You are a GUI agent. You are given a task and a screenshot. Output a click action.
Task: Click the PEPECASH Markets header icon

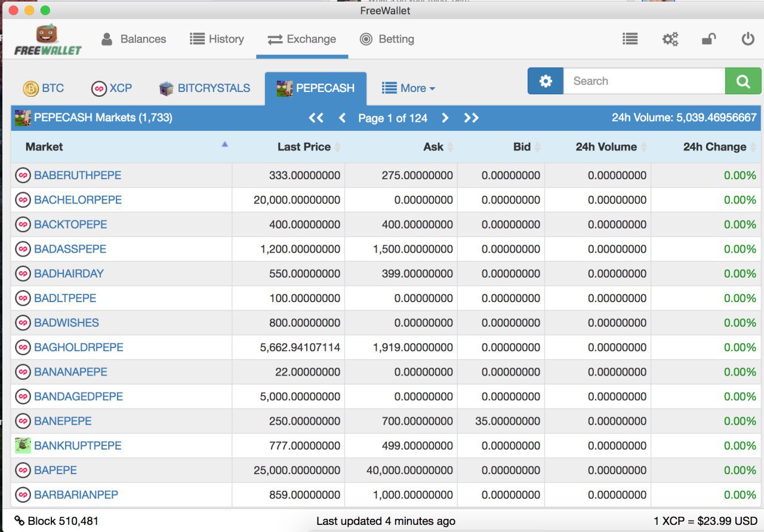tap(23, 118)
